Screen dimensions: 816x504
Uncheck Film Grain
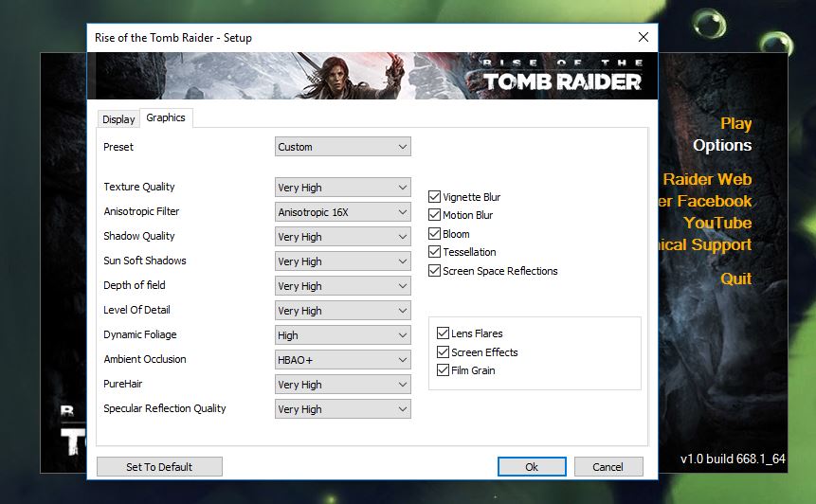point(443,369)
